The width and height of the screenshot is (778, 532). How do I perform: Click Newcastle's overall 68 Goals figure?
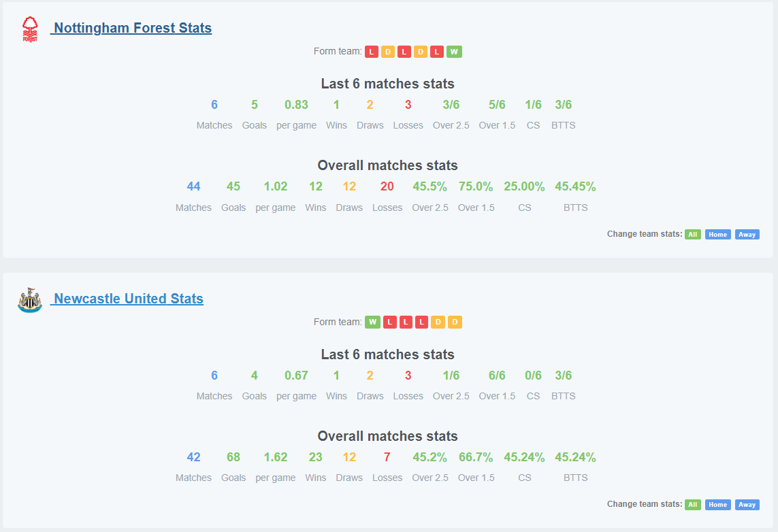[233, 457]
